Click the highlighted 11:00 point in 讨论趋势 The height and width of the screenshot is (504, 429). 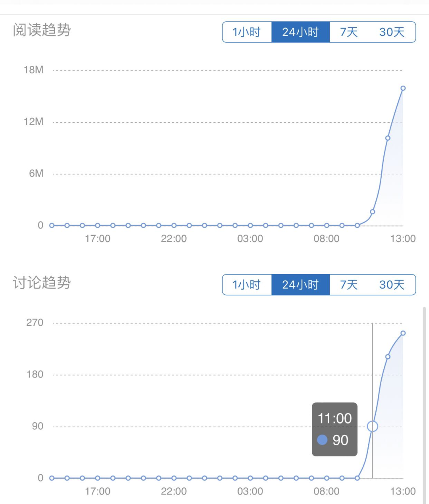[x=373, y=426]
